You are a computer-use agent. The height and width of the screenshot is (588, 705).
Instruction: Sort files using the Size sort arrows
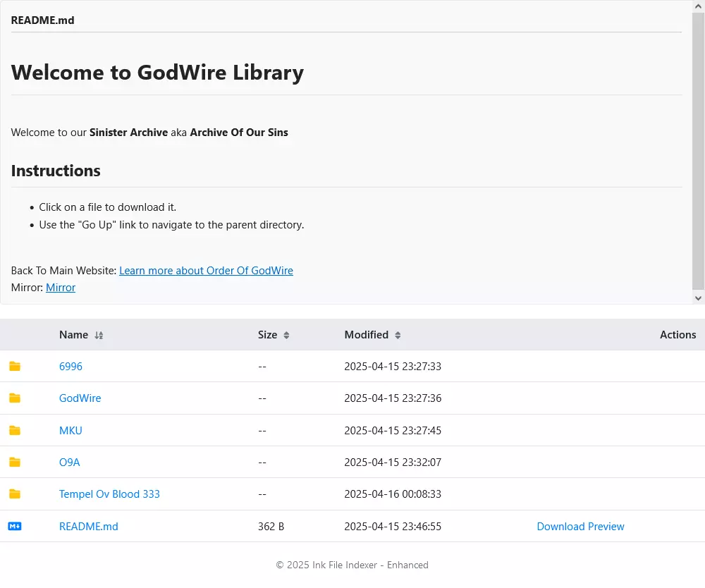pos(286,336)
